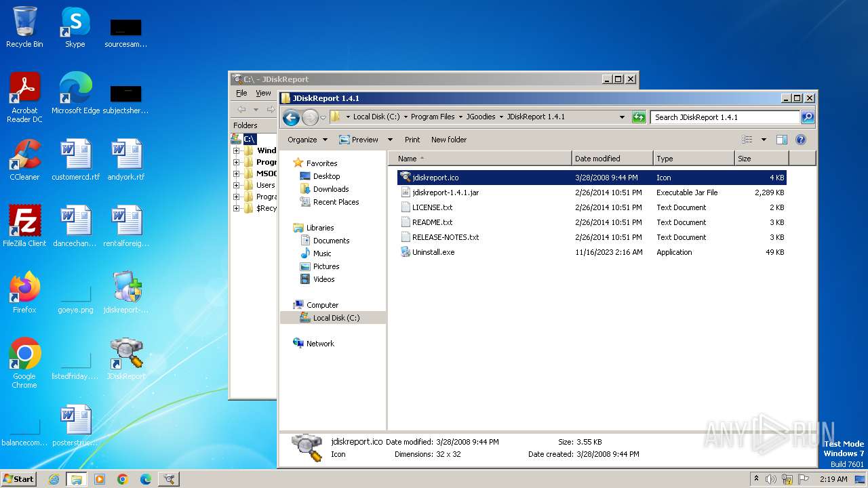The width and height of the screenshot is (868, 488).
Task: Toggle the preview pane icon
Action: [x=781, y=140]
